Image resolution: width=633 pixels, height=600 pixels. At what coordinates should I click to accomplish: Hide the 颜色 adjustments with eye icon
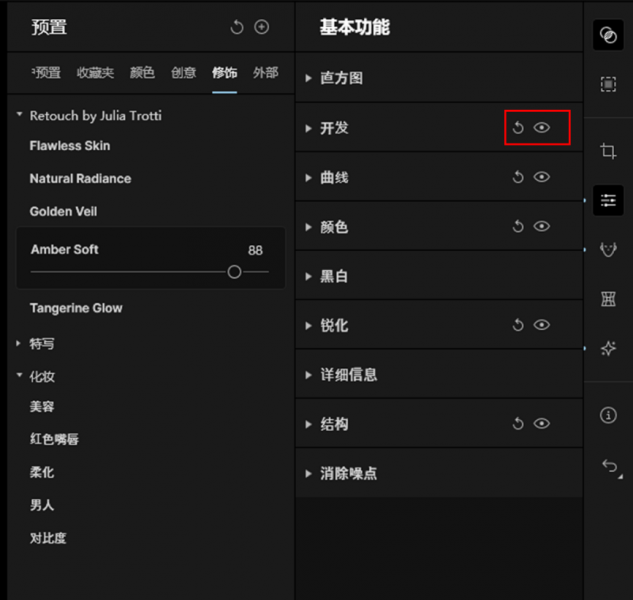[542, 227]
